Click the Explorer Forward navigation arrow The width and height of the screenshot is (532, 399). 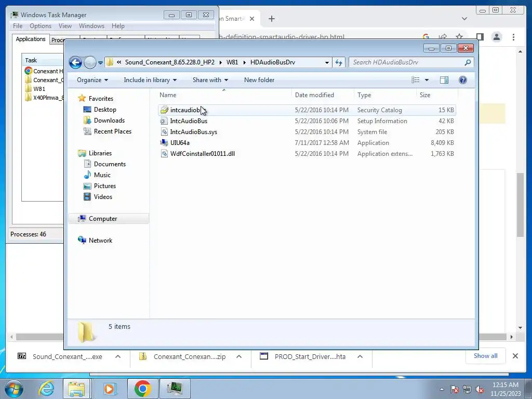tap(90, 62)
